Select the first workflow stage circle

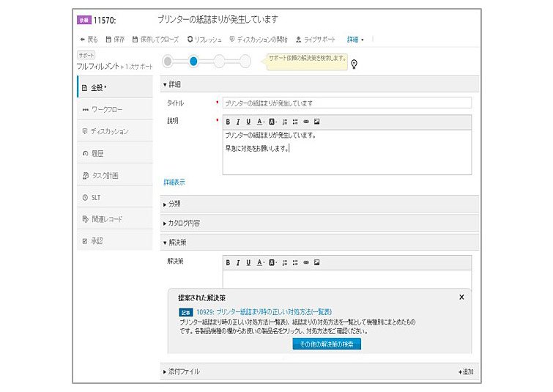[168, 62]
